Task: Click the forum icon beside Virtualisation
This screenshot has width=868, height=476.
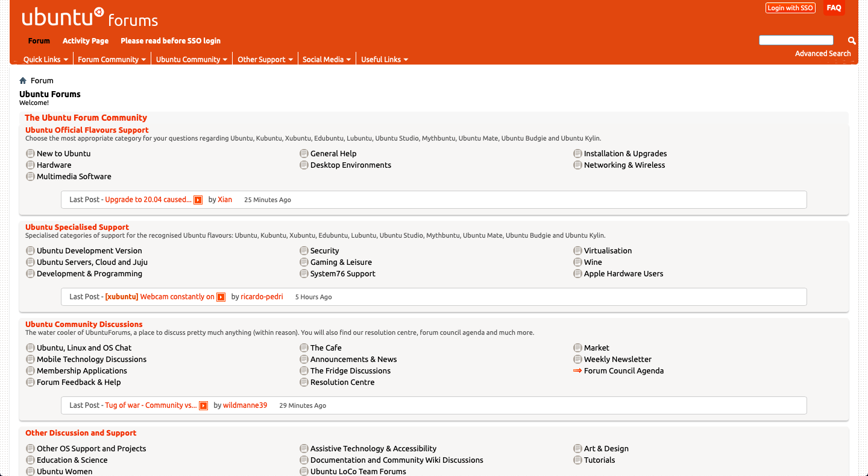Action: point(577,251)
